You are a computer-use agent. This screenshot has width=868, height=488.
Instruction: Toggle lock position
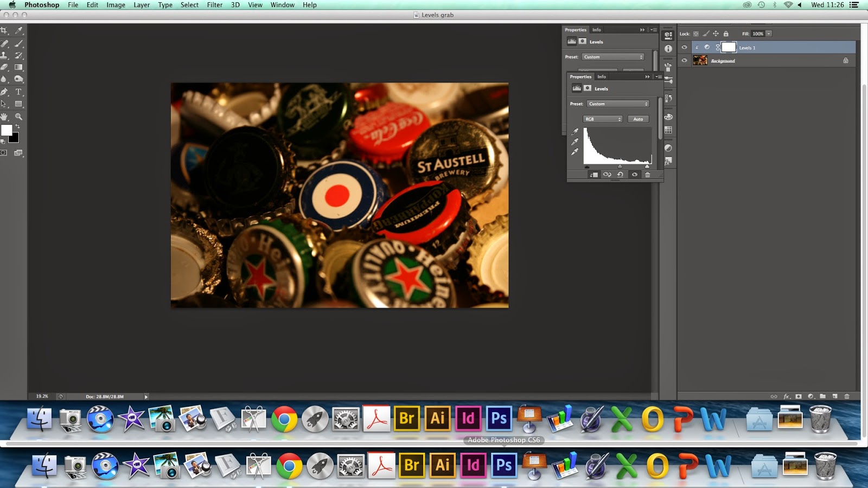pyautogui.click(x=716, y=34)
